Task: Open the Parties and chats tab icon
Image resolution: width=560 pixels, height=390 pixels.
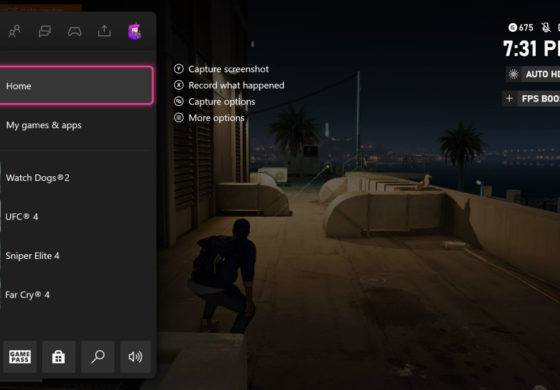Action: (45, 31)
